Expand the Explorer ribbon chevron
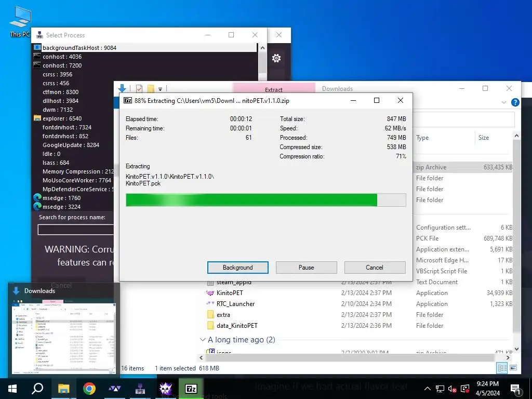The image size is (532, 399). [503, 102]
